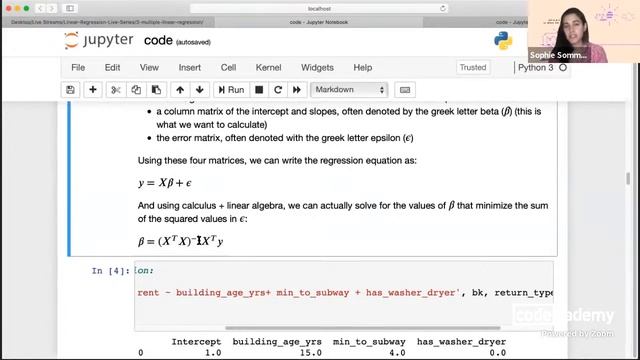Open the Help menu
Screen dimensions: 640x360
(x=362, y=67)
